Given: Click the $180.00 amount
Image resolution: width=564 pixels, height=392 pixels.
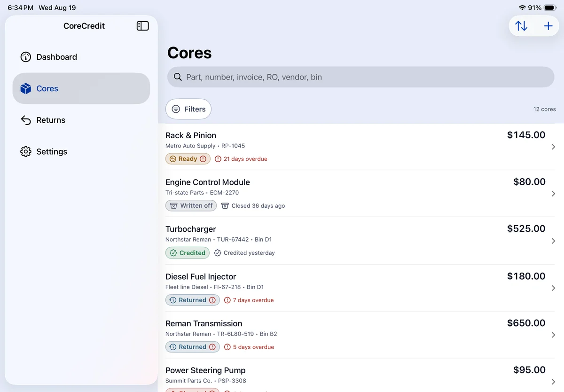Looking at the screenshot, I should click(526, 276).
